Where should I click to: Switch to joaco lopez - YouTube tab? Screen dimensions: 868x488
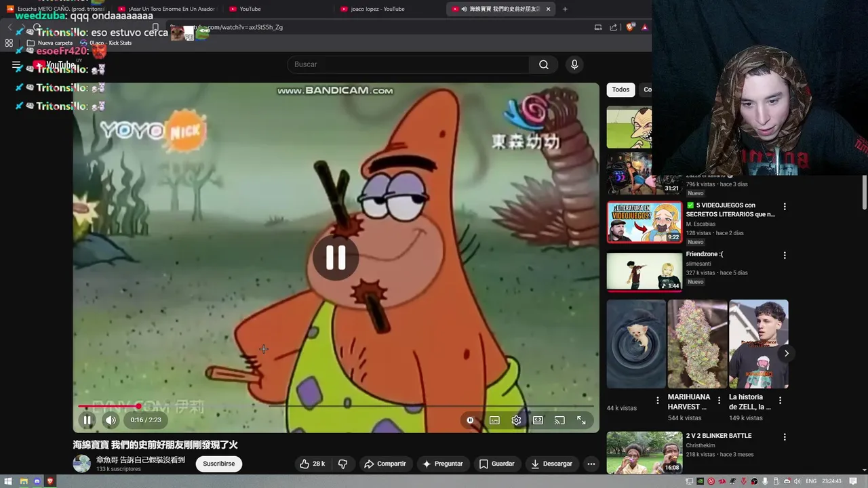tap(390, 9)
